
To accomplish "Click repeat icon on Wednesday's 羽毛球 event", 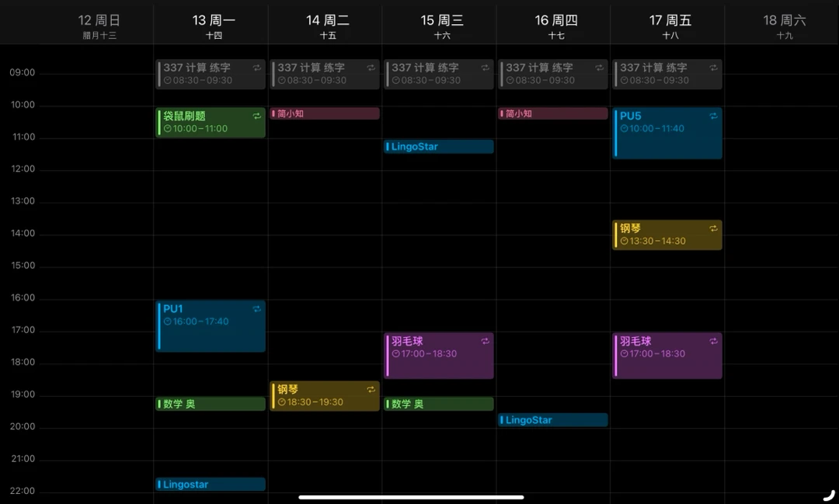I will [485, 342].
